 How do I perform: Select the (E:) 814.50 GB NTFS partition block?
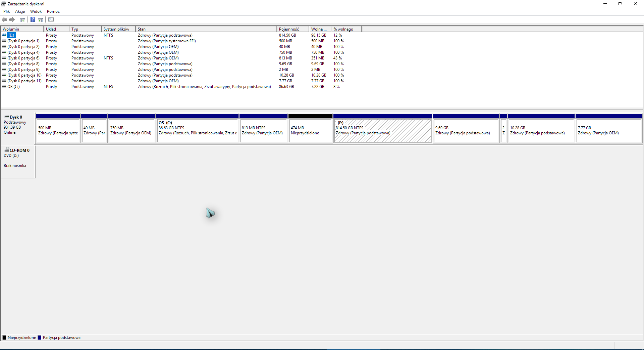click(383, 128)
